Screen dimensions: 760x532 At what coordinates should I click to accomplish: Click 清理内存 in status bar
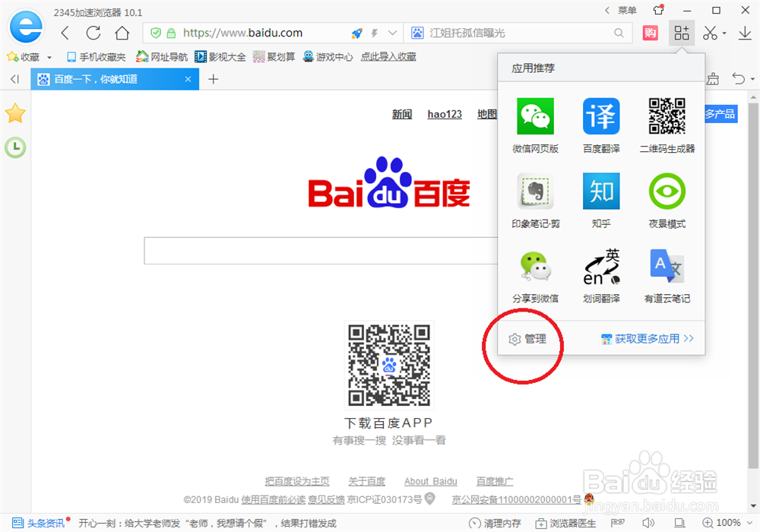pyautogui.click(x=495, y=523)
